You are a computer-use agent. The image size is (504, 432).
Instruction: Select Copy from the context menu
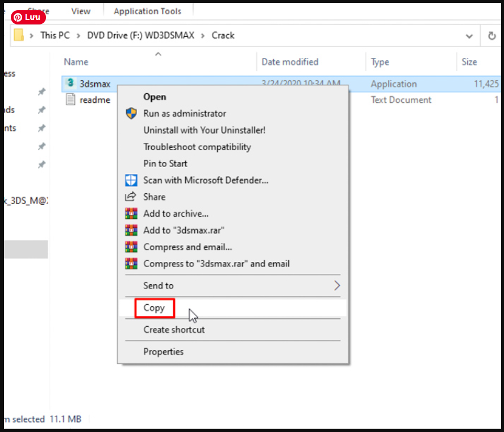pos(154,308)
